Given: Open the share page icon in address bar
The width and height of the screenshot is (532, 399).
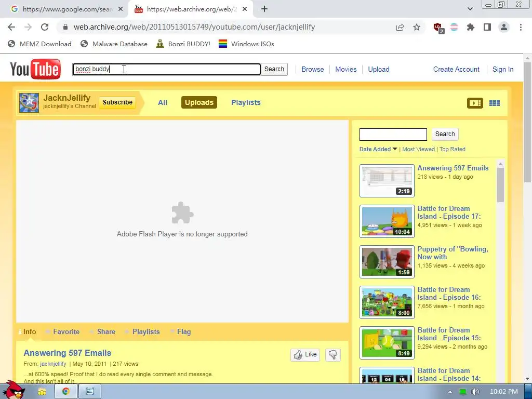Looking at the screenshot, I should [400, 27].
